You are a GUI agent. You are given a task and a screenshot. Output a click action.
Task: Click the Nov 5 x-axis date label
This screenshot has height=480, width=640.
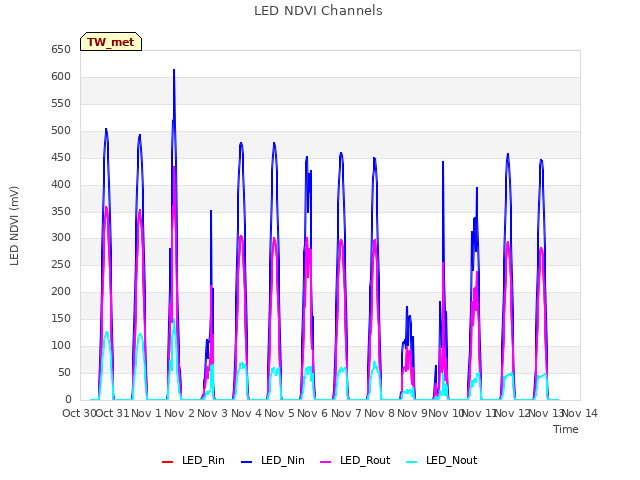(x=279, y=413)
